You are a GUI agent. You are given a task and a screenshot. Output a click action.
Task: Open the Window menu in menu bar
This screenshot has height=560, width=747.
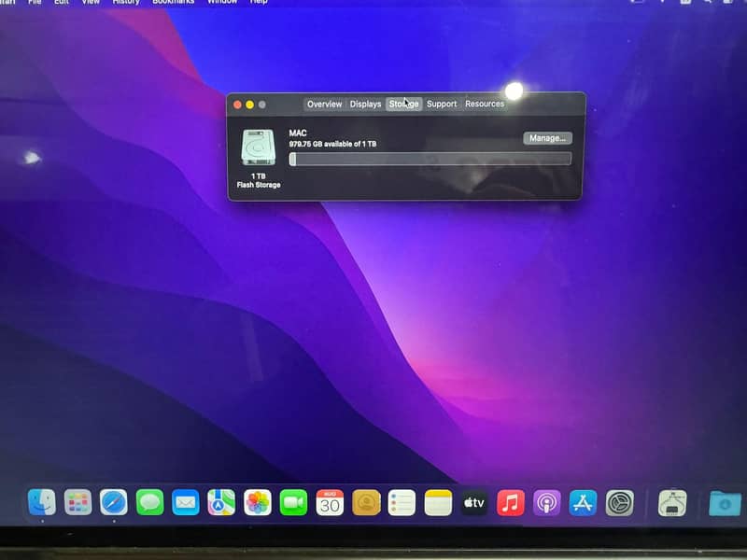222,2
